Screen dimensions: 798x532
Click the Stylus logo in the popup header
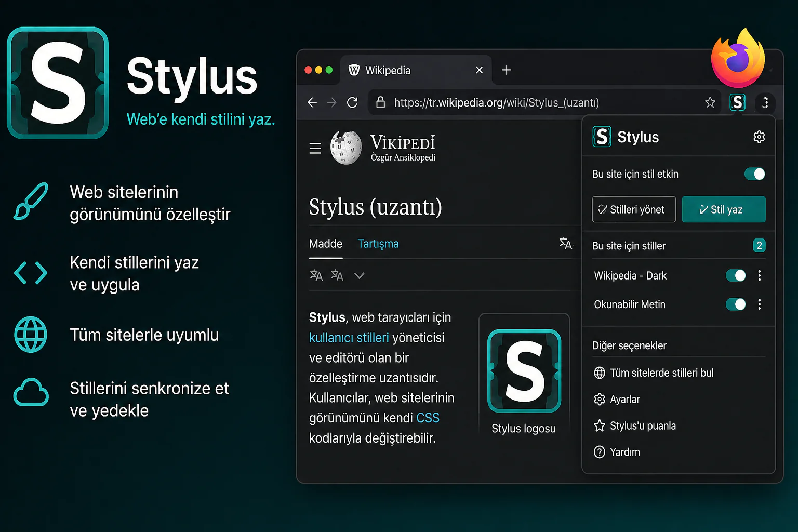602,137
